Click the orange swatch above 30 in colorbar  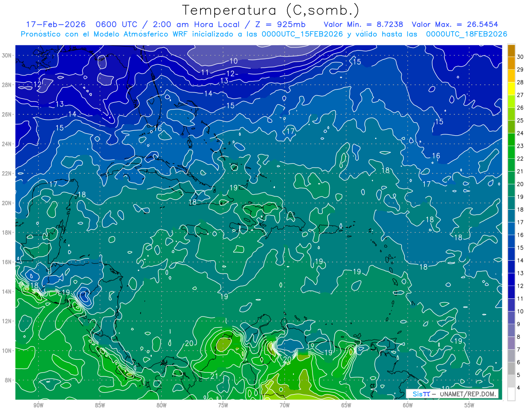[511, 51]
